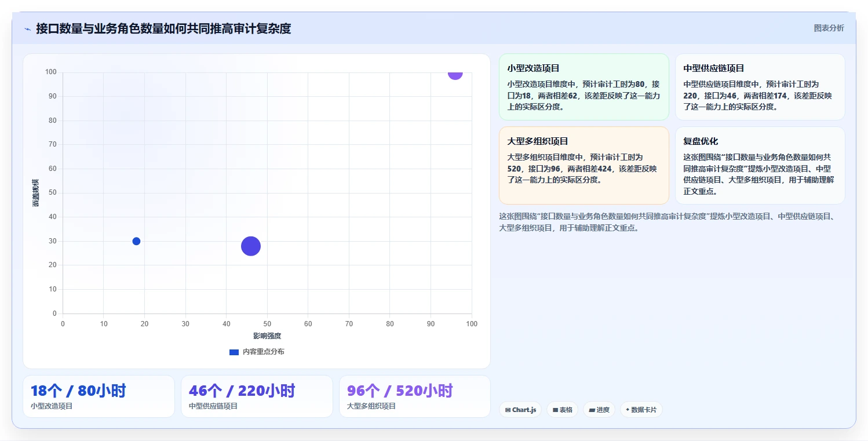Click the 大型多组织项目 label under 96个

point(371,406)
